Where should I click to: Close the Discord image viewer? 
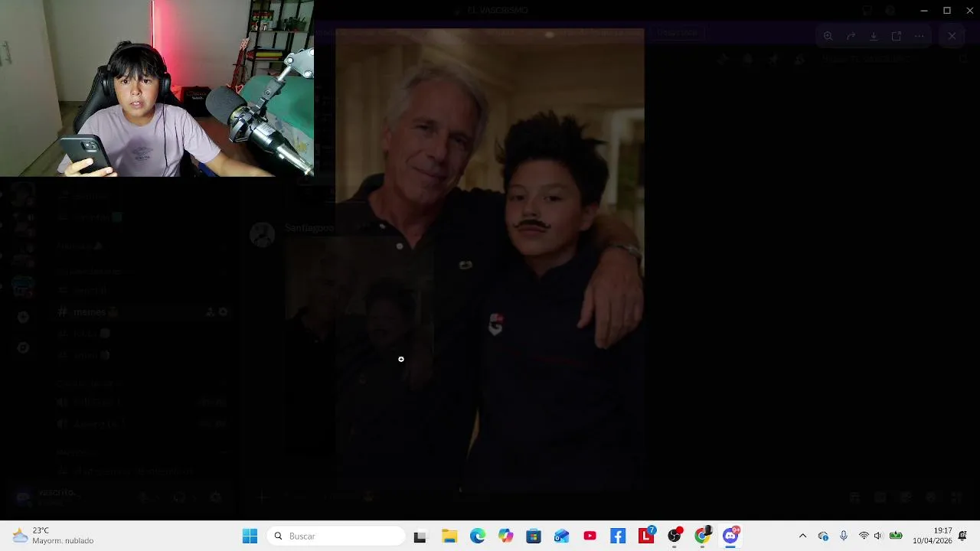(952, 36)
